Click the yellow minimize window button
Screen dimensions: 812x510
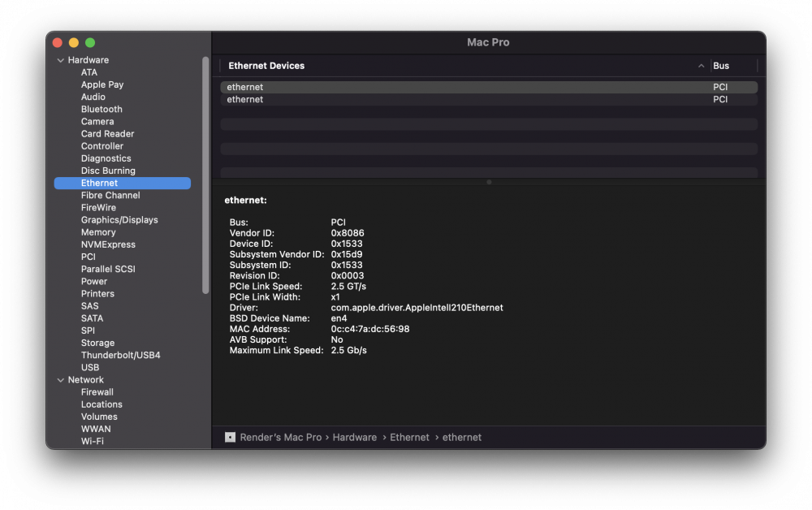tap(74, 43)
